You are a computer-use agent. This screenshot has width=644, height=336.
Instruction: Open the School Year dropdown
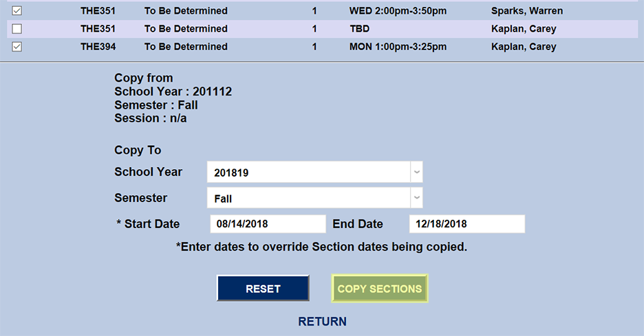(314, 172)
